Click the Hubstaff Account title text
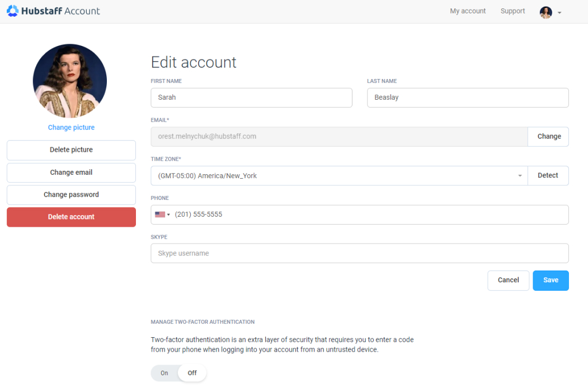 click(61, 11)
